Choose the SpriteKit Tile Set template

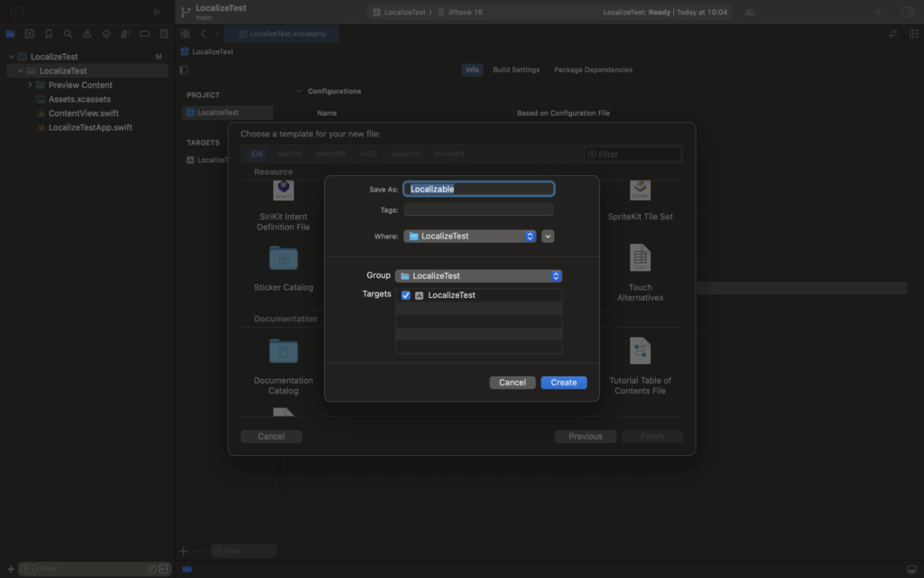(x=640, y=200)
